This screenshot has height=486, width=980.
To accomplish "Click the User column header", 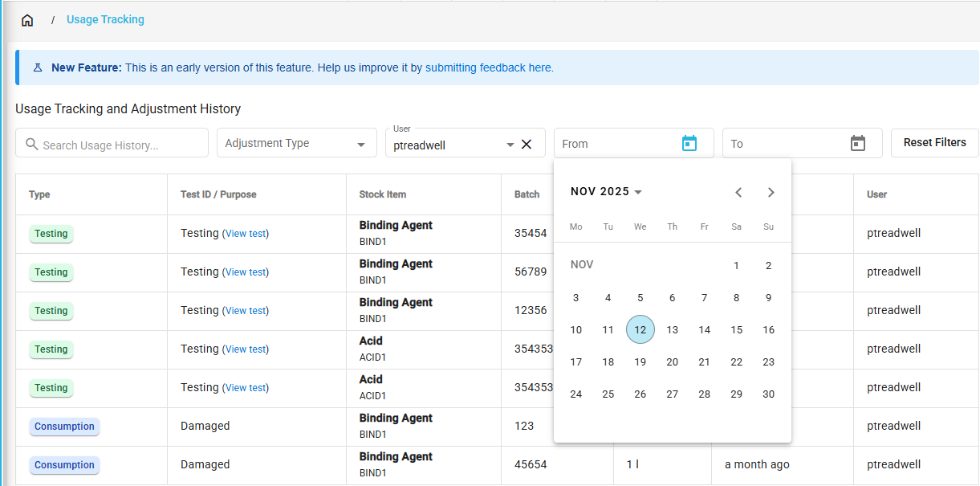I will 876,194.
